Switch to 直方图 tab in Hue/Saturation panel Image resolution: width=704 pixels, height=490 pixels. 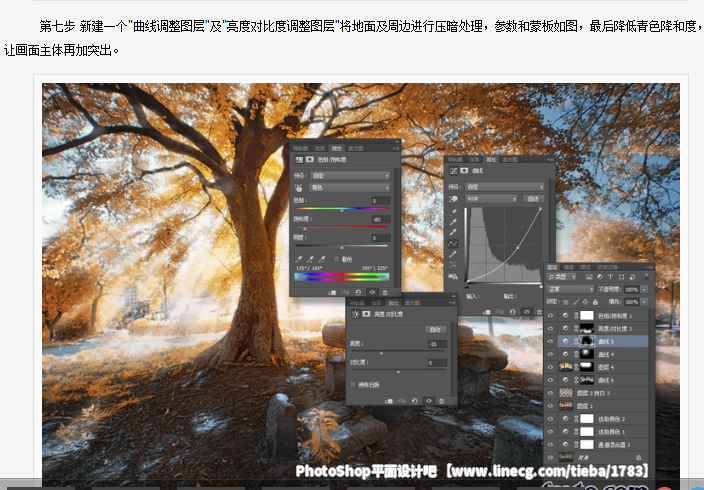(356, 148)
